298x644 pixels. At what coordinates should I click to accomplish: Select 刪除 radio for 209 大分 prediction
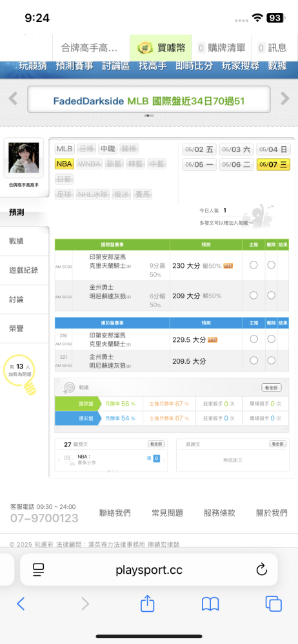click(272, 295)
